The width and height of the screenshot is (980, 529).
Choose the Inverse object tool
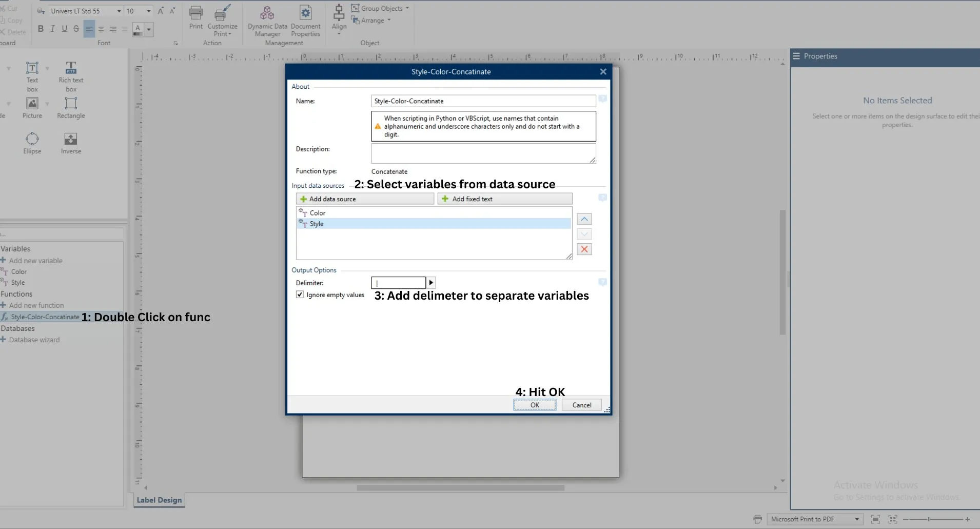(71, 143)
